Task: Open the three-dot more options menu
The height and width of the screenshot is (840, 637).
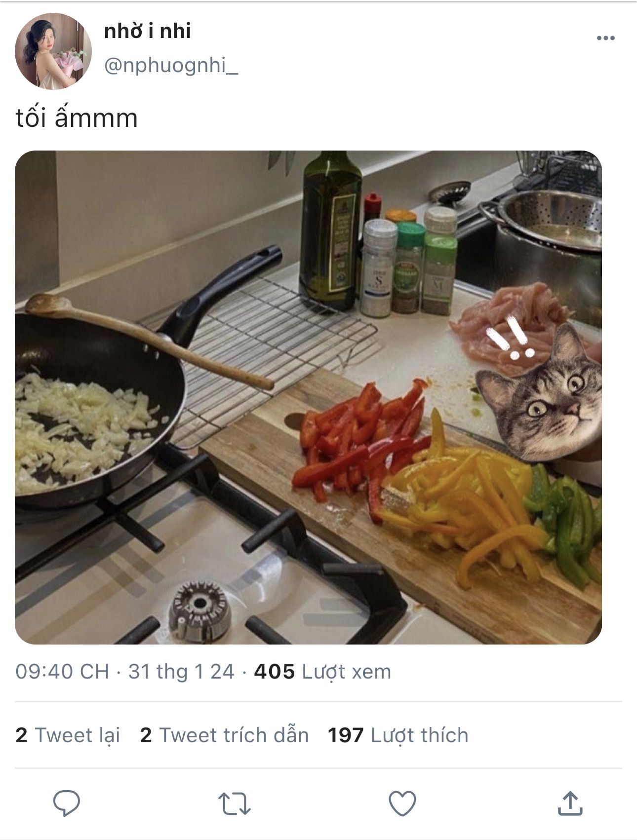Action: 605,38
